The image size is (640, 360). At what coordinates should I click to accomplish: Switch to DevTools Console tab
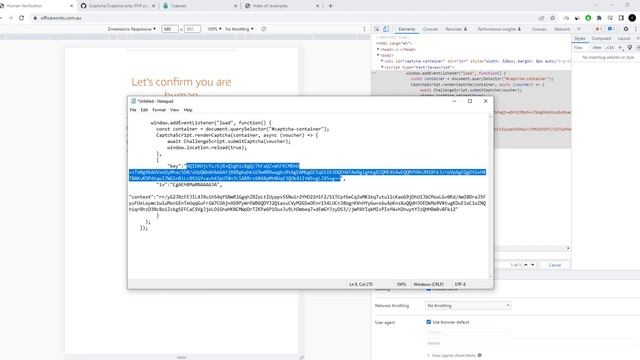click(x=430, y=29)
